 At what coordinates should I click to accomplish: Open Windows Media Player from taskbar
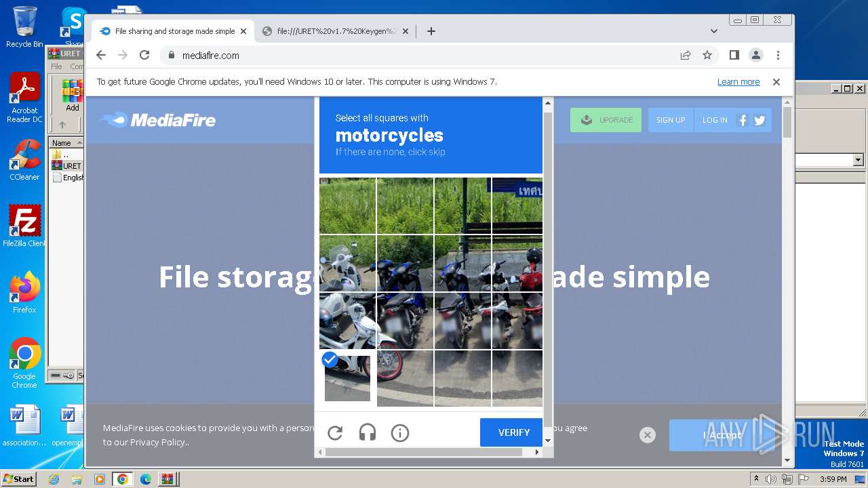tap(100, 479)
